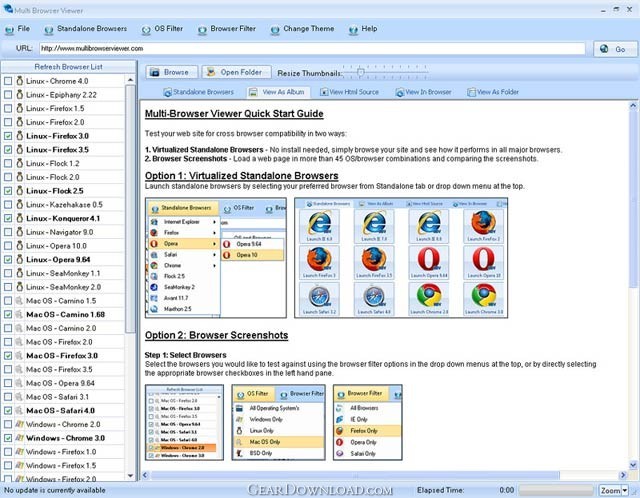This screenshot has width=640, height=498.
Task: Select the Linux - SeaMonkey 2.0 list row
Action: pos(63,287)
